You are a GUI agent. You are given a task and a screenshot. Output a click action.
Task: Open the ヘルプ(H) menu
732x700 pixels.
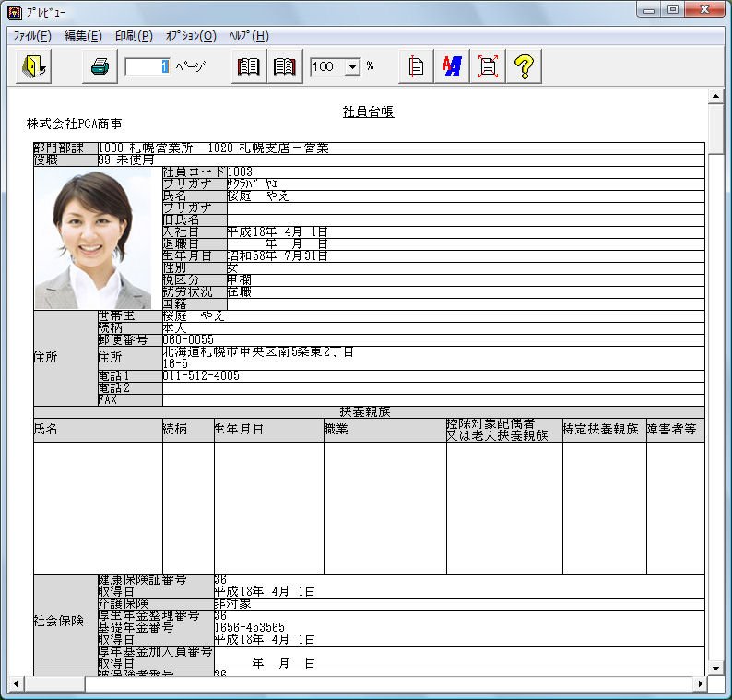249,36
